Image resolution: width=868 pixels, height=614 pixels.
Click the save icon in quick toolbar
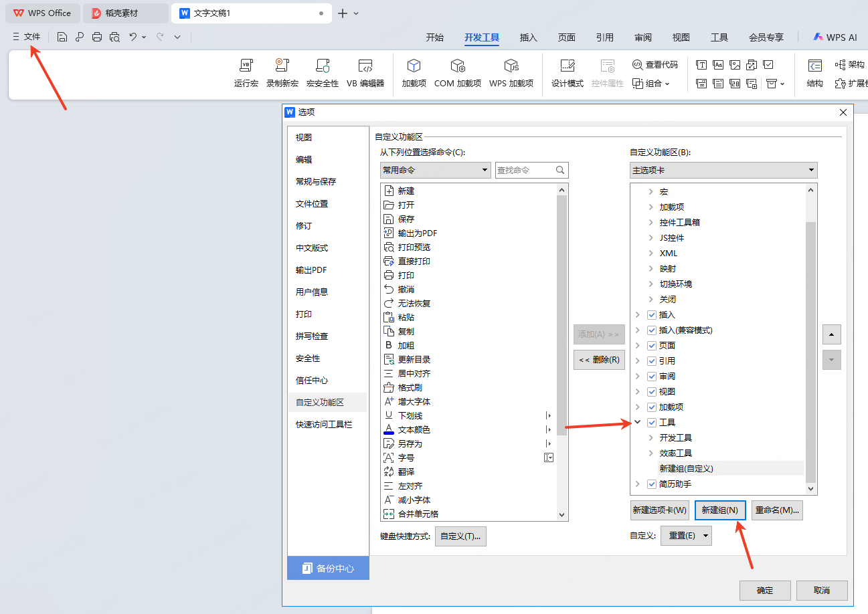click(62, 37)
